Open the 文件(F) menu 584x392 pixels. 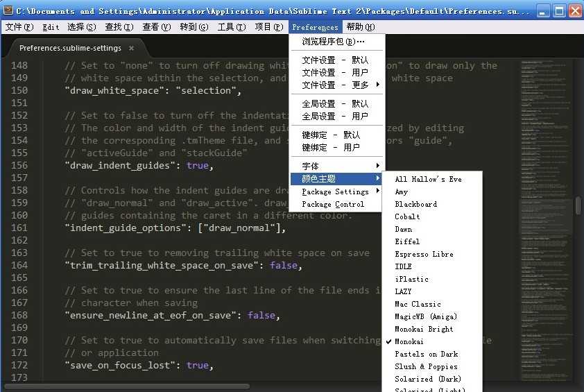pyautogui.click(x=19, y=27)
